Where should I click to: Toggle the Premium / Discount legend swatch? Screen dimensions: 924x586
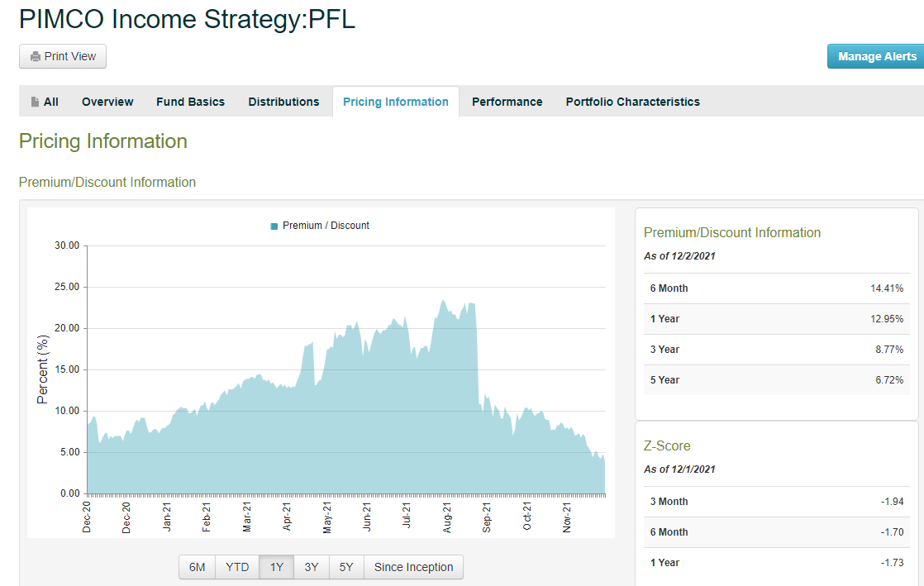[274, 226]
